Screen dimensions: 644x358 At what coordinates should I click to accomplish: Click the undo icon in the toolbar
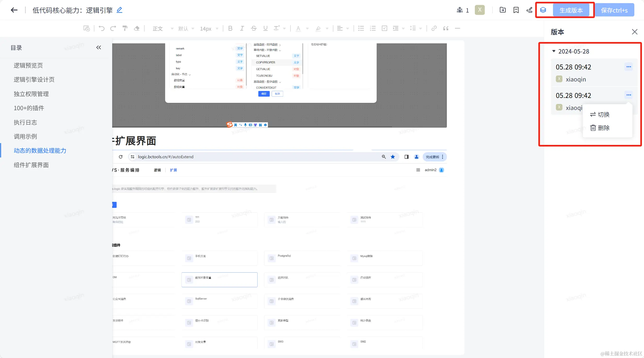[101, 28]
